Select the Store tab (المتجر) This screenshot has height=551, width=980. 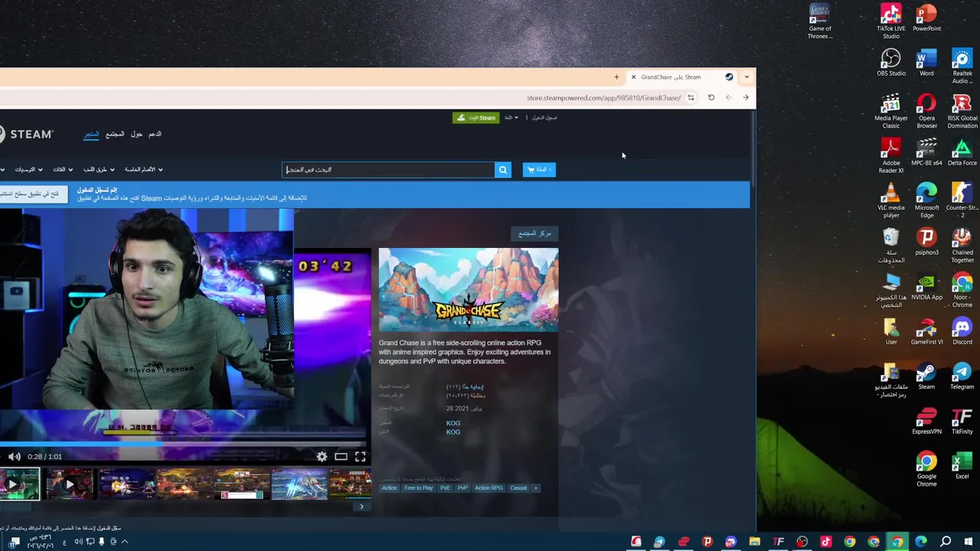(91, 134)
